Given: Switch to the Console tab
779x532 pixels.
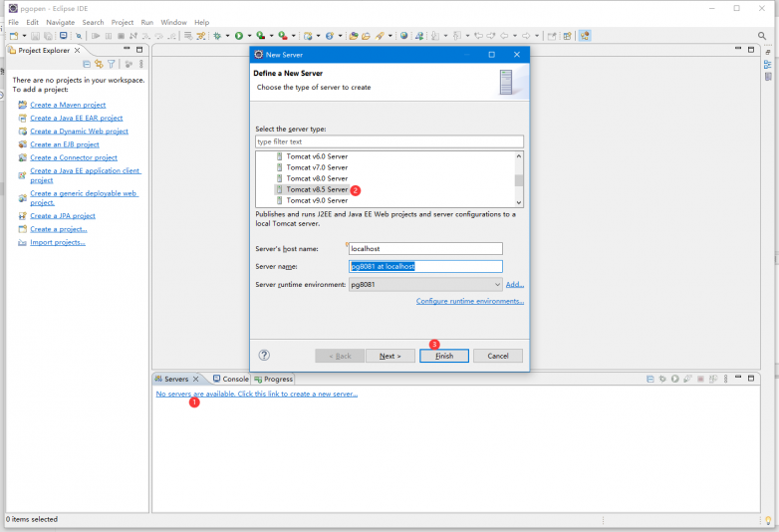Looking at the screenshot, I should 235,379.
